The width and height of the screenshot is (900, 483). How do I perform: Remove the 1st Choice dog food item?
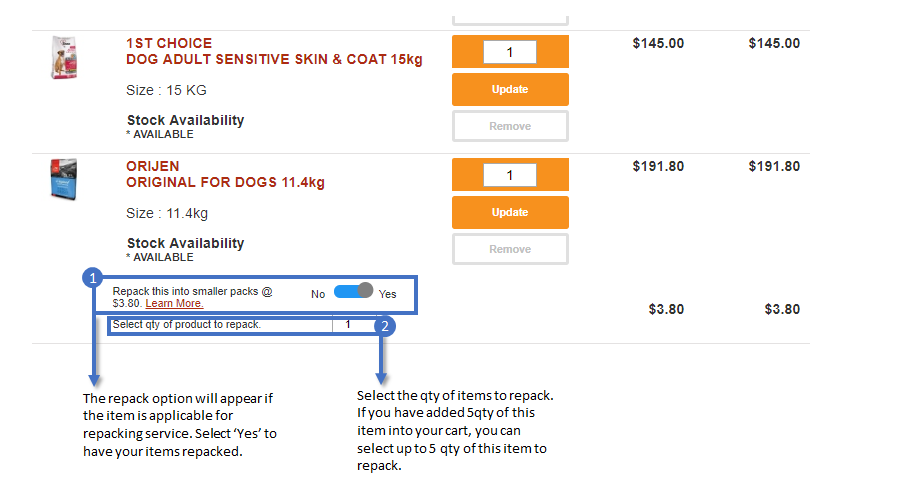coord(510,126)
